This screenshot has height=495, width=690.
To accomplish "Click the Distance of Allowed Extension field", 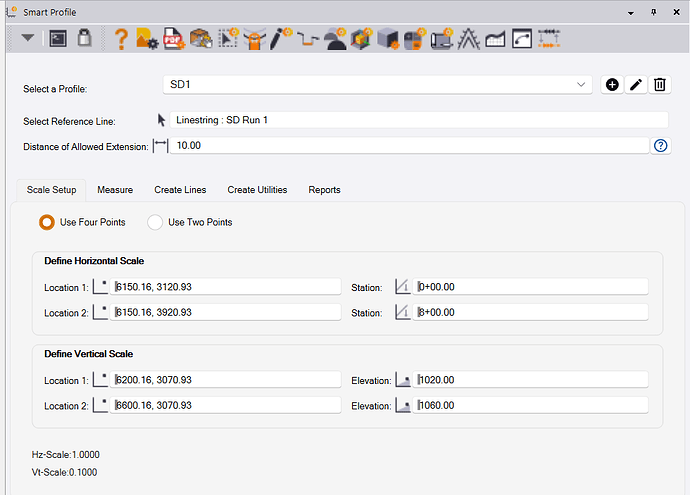I will 410,146.
